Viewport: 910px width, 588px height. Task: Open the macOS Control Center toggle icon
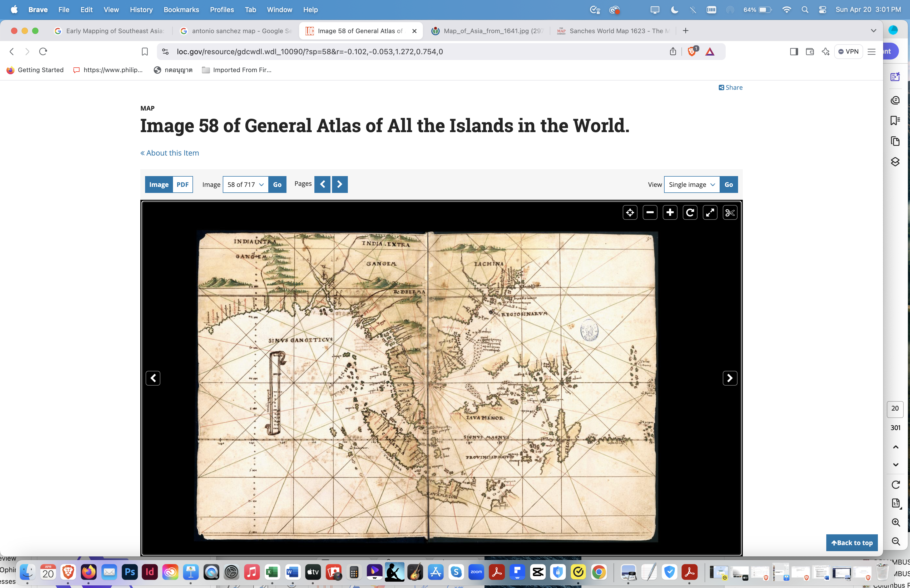coord(823,9)
